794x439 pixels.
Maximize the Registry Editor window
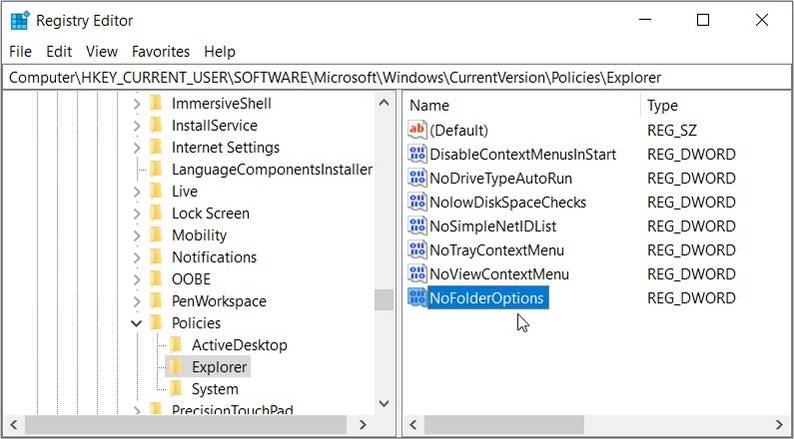(x=703, y=20)
